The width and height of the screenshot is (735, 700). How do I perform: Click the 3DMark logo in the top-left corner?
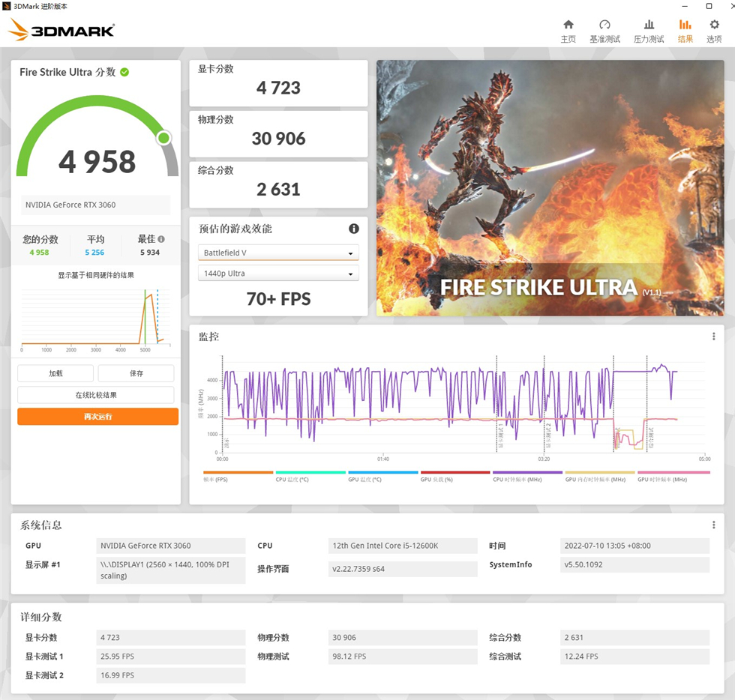[60, 28]
